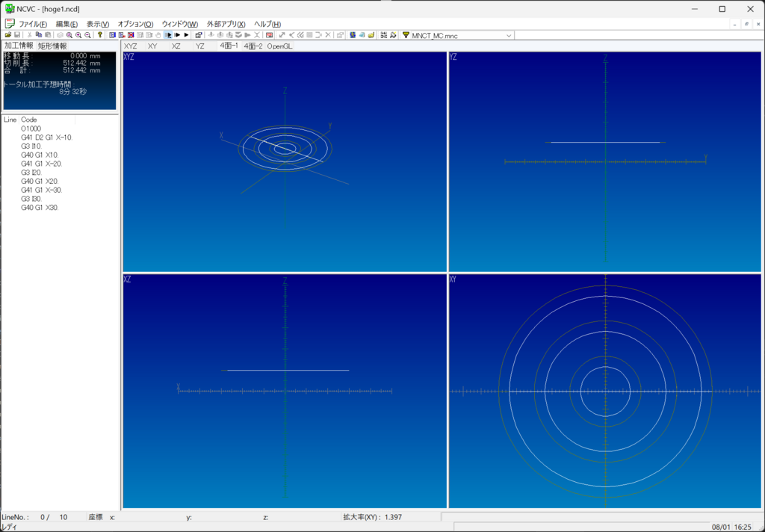Image resolution: width=765 pixels, height=532 pixels.
Task: Open the MNCT_MC.mnc machine file dropdown
Action: (509, 36)
